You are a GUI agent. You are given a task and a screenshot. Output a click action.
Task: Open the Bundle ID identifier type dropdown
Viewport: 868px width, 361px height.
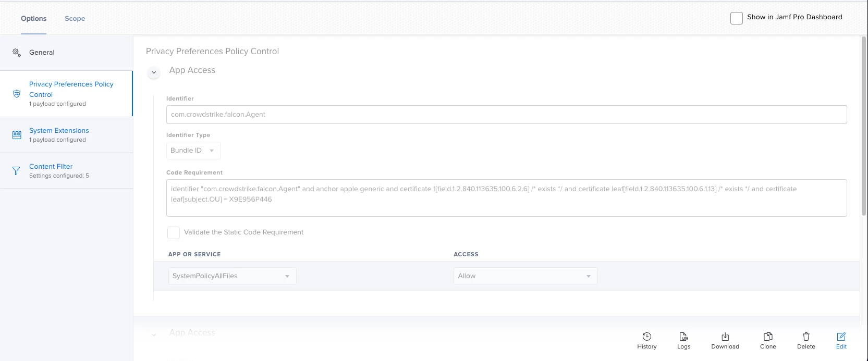tap(193, 151)
